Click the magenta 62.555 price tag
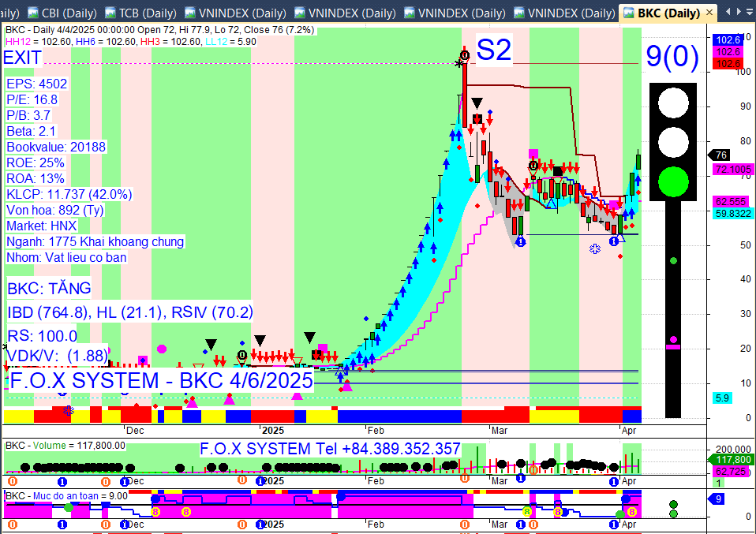Screen dimensions: 756x534 click(x=731, y=201)
